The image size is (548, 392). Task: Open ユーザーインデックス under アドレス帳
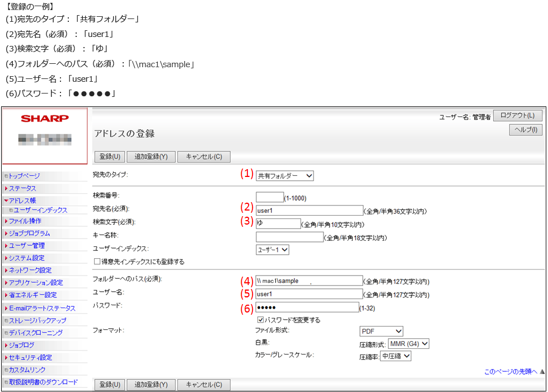40,210
